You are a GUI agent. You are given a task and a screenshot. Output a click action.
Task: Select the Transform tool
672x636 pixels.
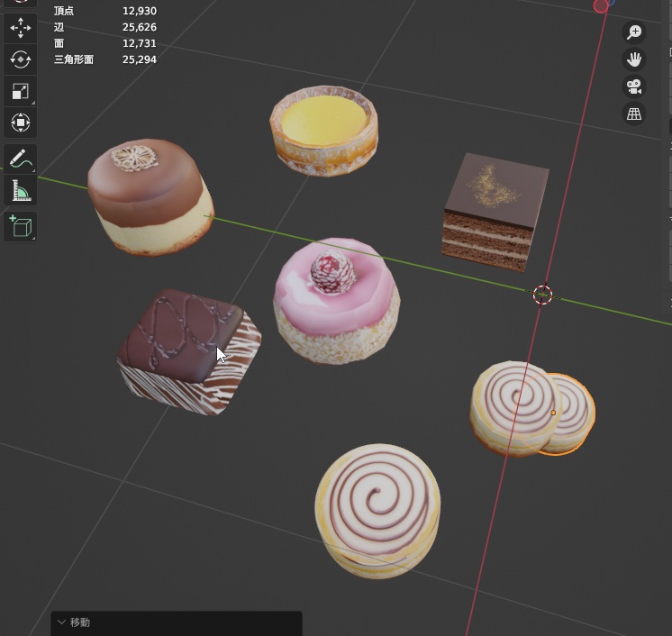20,123
